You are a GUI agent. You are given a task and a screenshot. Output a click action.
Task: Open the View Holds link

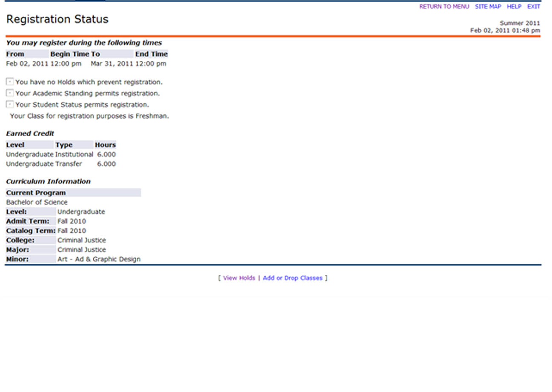239,278
